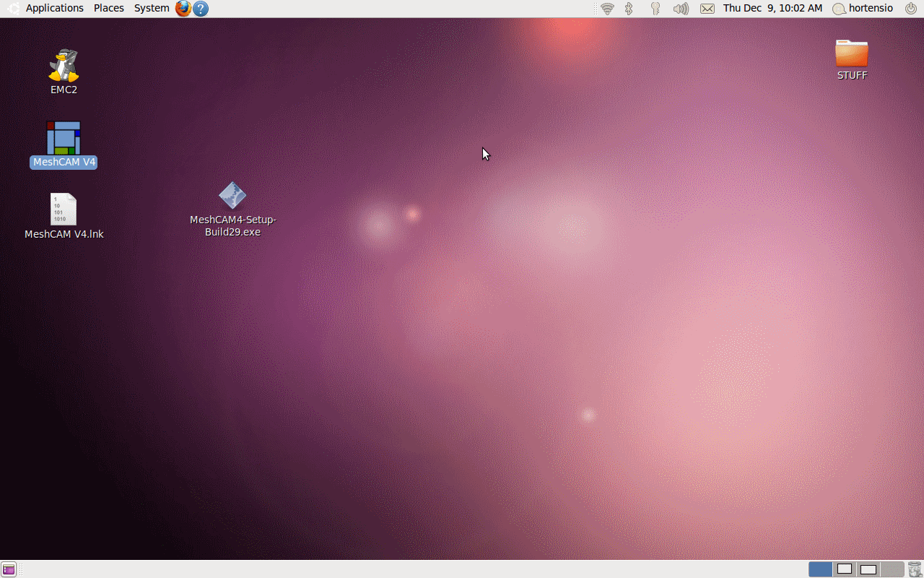Open the hortensio user status menu
Image resolution: width=924 pixels, height=578 pixels.
click(863, 9)
